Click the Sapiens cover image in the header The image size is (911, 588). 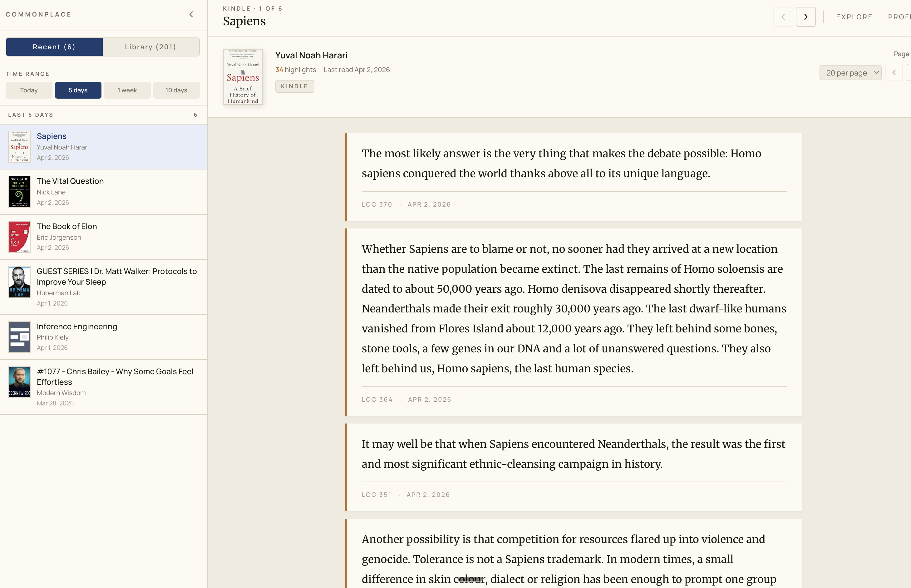pyautogui.click(x=243, y=77)
